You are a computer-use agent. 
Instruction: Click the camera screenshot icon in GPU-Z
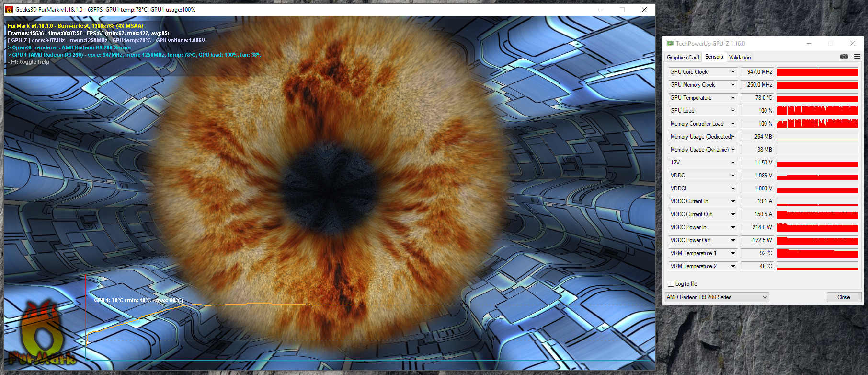(x=844, y=57)
